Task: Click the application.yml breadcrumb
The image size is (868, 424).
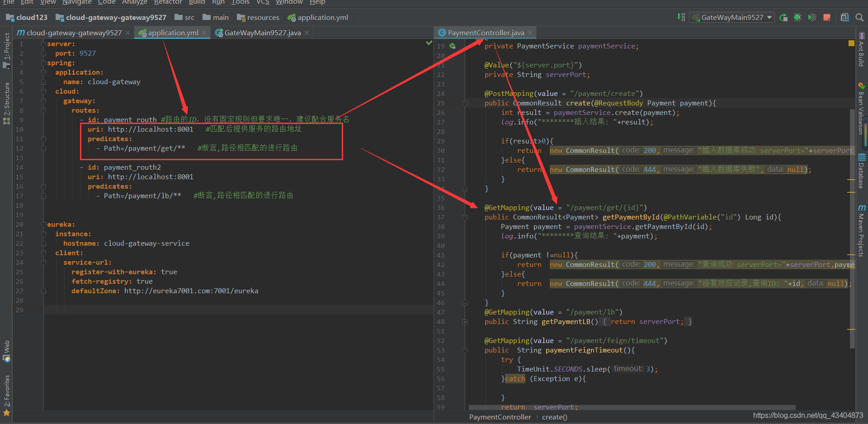Action: pos(318,17)
